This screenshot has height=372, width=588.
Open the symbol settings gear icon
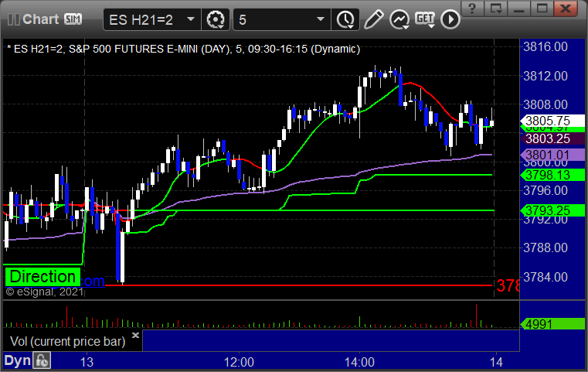[x=216, y=19]
